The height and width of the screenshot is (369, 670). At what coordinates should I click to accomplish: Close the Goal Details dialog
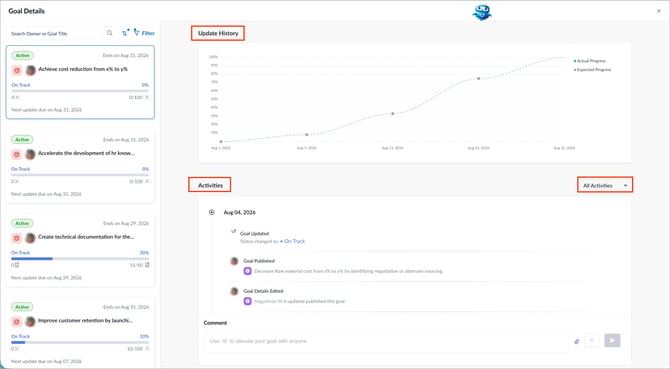658,11
